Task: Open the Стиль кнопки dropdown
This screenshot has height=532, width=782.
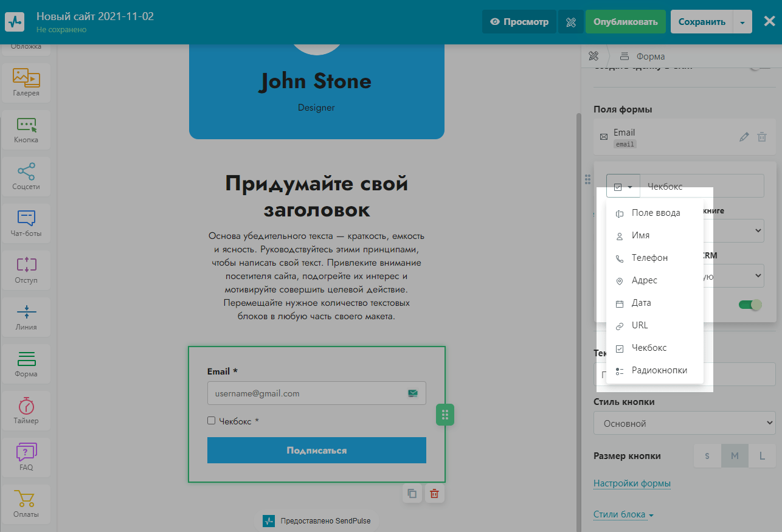Action: click(684, 423)
